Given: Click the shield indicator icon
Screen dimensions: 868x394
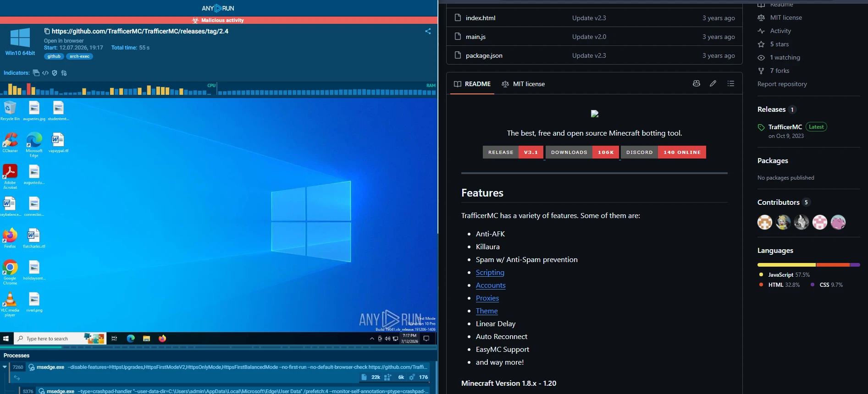Looking at the screenshot, I should pyautogui.click(x=55, y=73).
